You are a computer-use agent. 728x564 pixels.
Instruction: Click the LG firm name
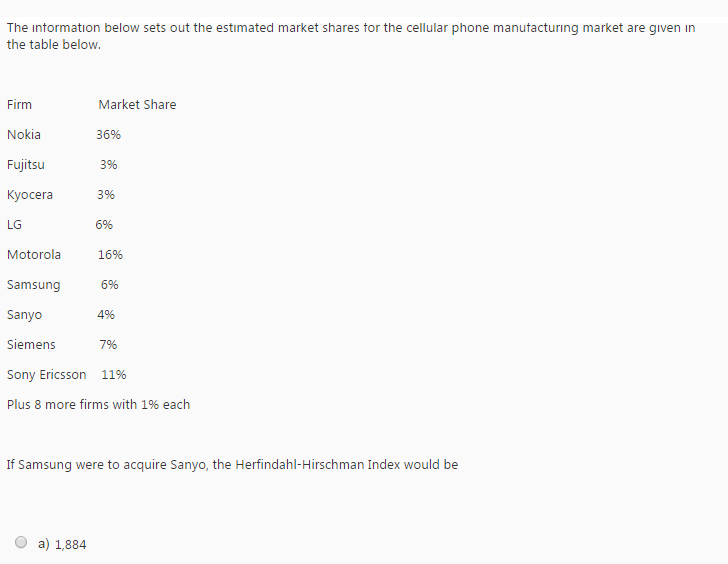point(14,225)
